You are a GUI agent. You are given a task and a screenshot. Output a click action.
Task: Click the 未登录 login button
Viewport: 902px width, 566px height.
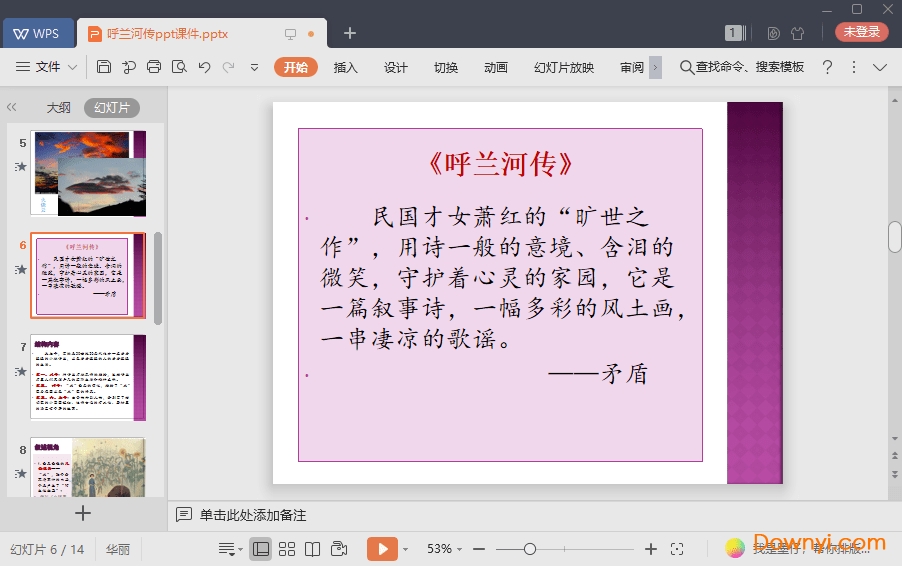point(861,32)
